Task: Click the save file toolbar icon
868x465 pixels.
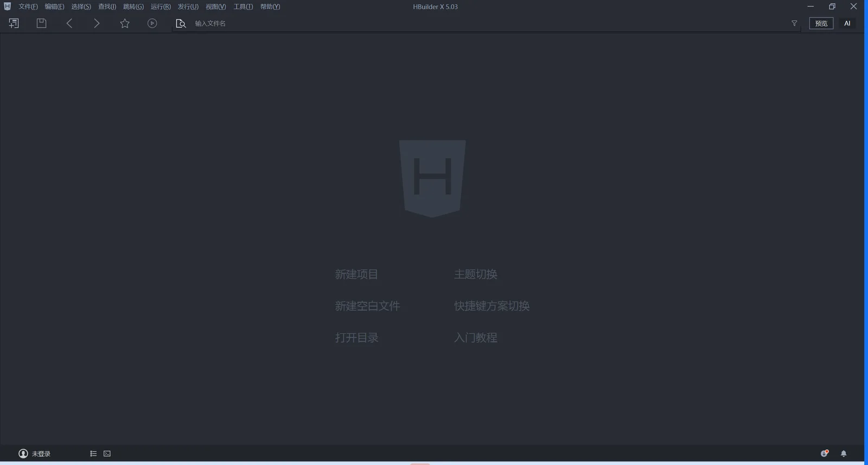Action: 41,23
